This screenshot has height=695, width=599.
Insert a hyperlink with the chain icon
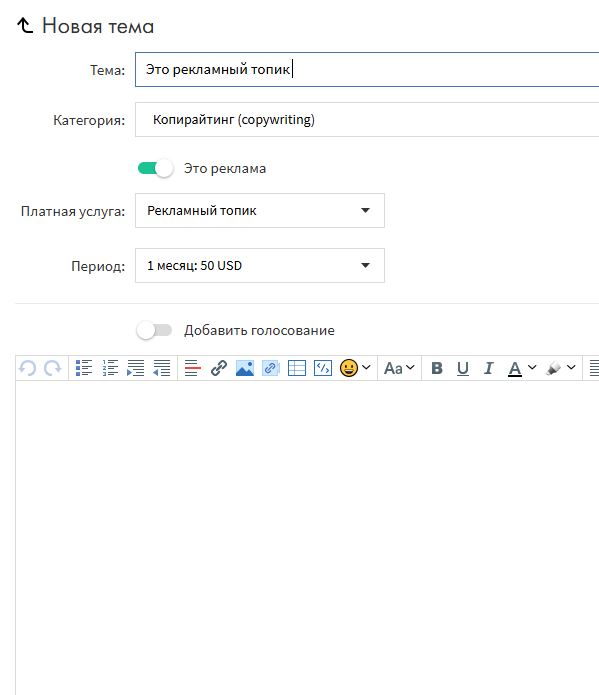[219, 368]
